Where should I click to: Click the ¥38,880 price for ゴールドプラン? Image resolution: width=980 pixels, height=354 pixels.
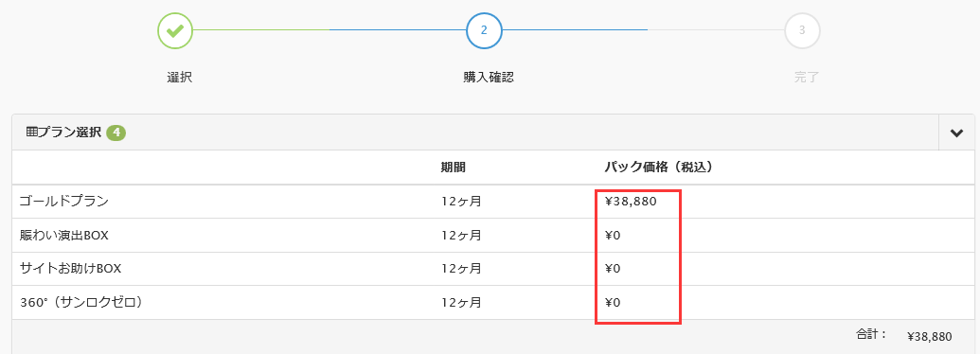(631, 202)
